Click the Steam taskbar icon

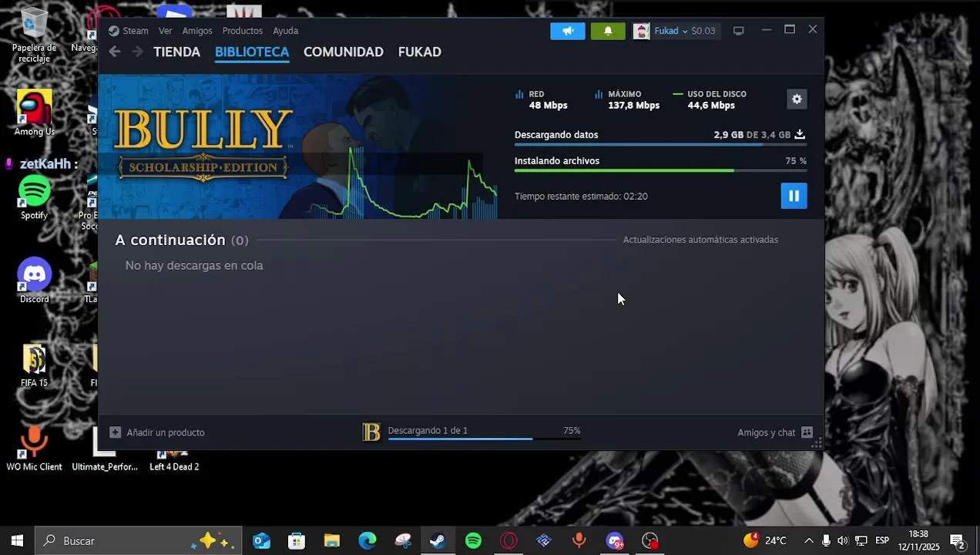[438, 541]
